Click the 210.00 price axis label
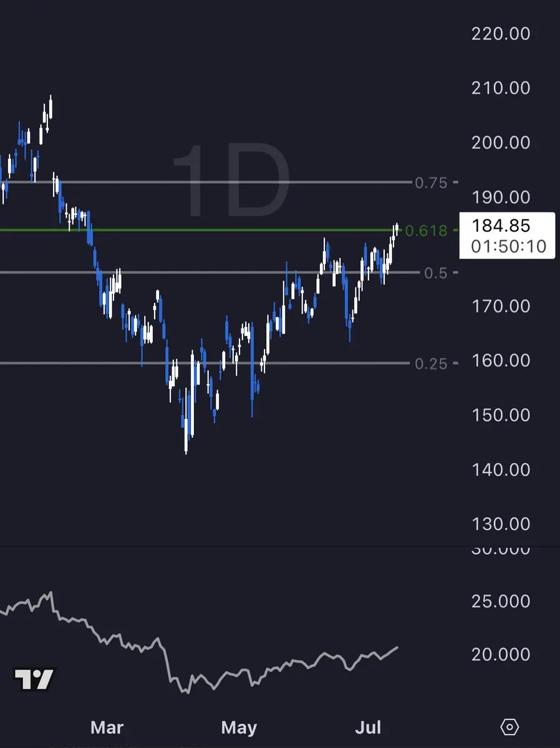The height and width of the screenshot is (748, 560). [x=501, y=87]
